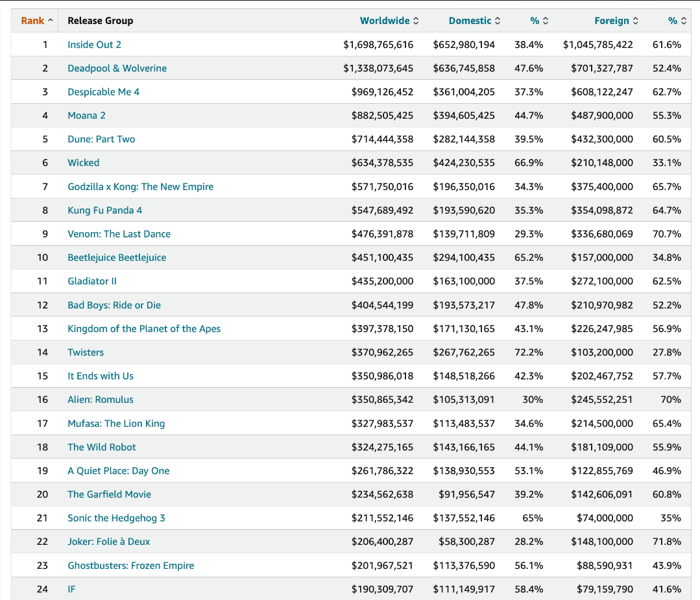
Task: Open the IF movie link
Action: 71,589
